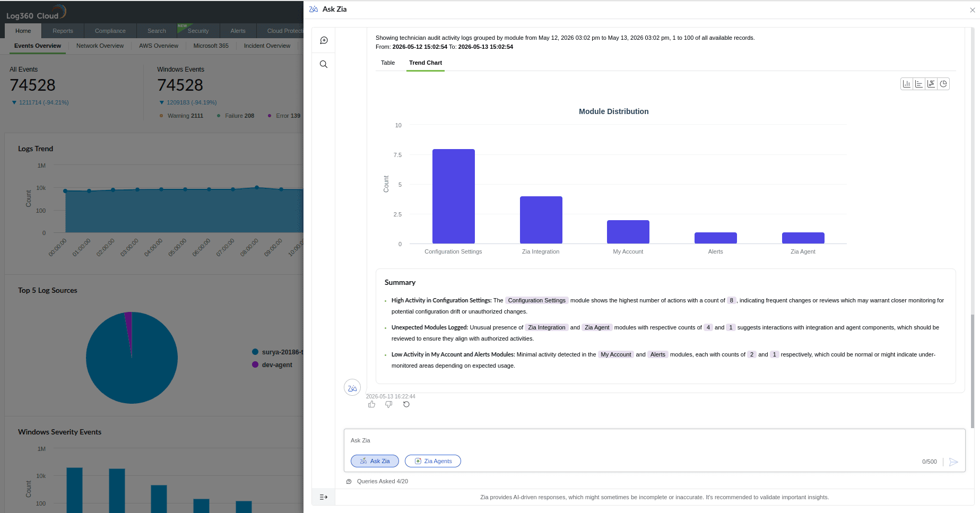Viewport: 980px width, 513px height.
Task: Click the 0/500 character counter
Action: pyautogui.click(x=929, y=462)
